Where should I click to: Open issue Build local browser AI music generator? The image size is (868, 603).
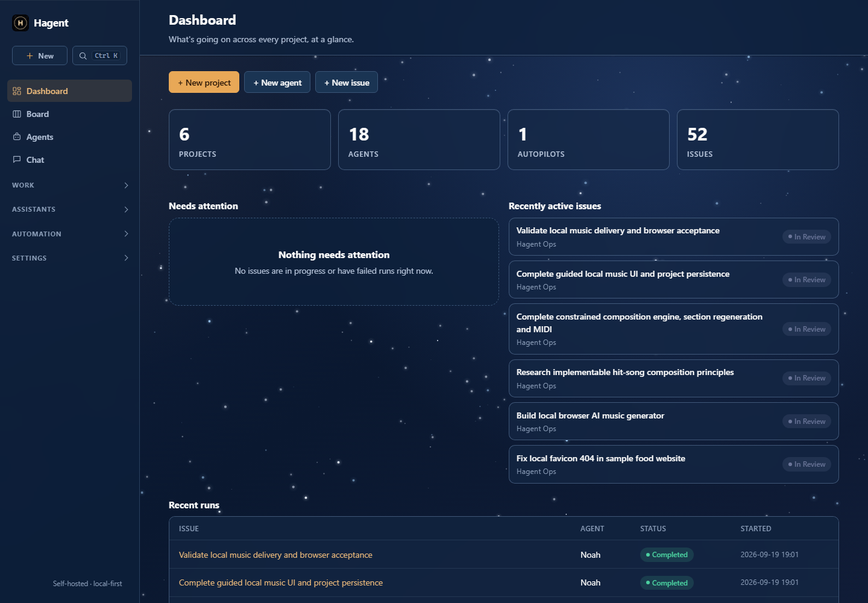[x=673, y=421]
